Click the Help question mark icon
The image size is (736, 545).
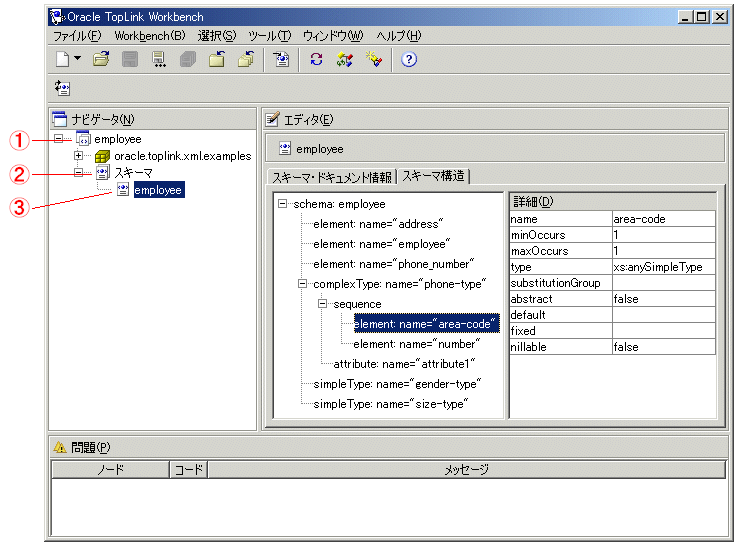pyautogui.click(x=409, y=60)
